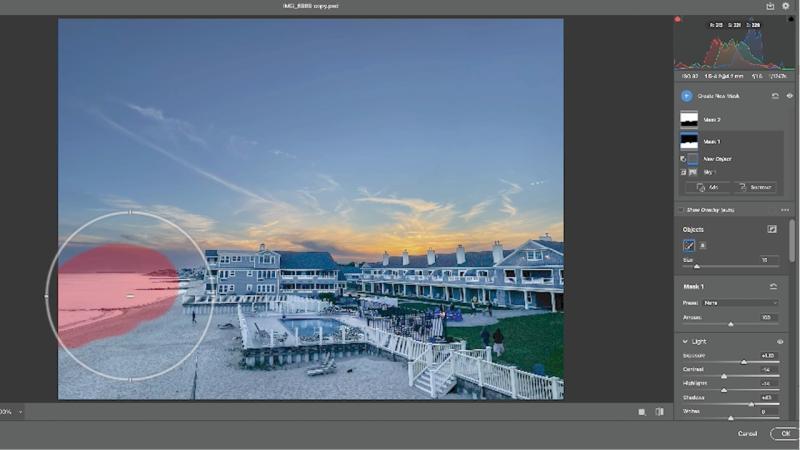Click the Exposure slider handle
Screen dimensions: 800x450
tap(743, 362)
